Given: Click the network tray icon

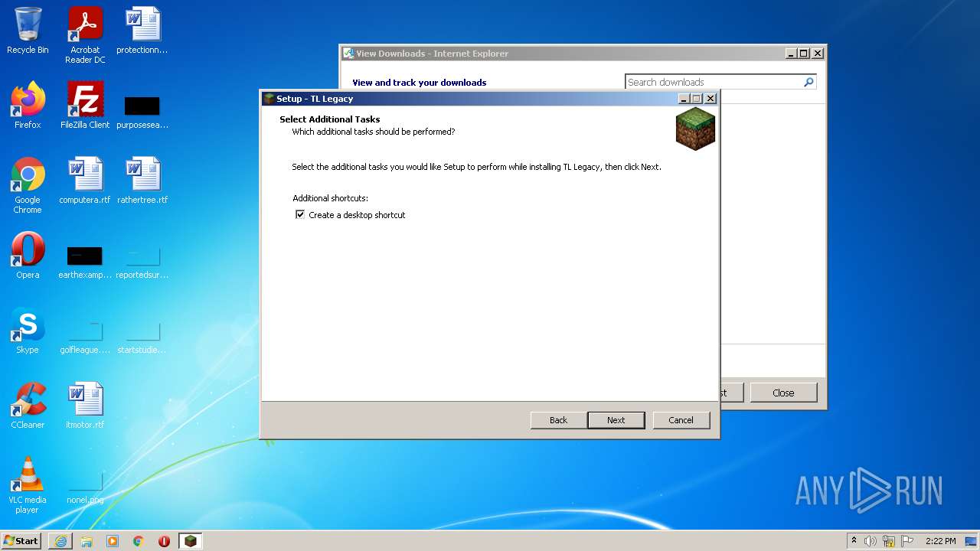Looking at the screenshot, I should (x=889, y=541).
